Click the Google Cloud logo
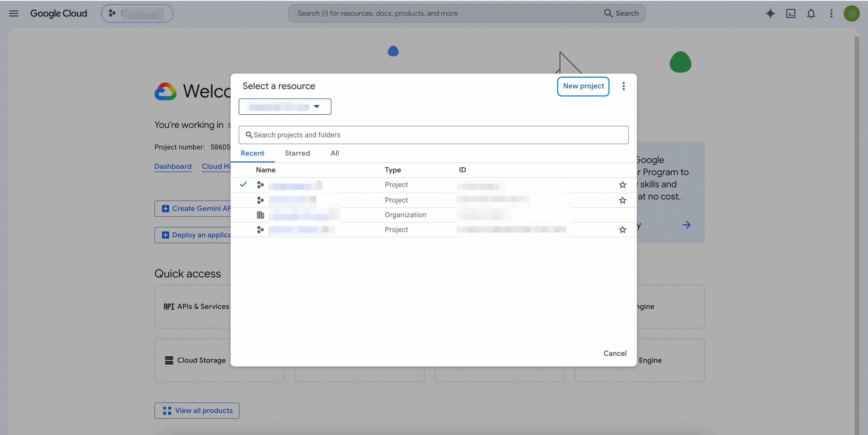The width and height of the screenshot is (868, 435). (x=59, y=13)
